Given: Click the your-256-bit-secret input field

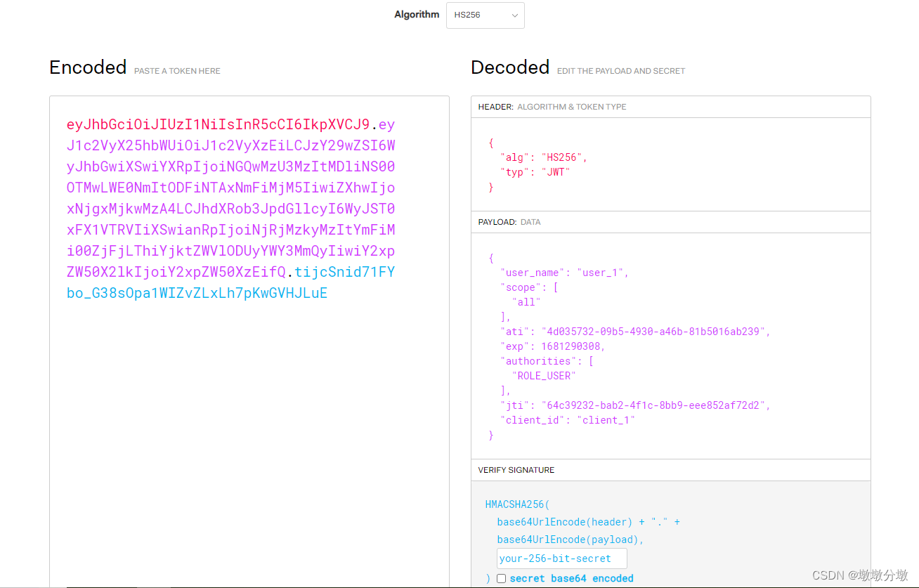Looking at the screenshot, I should pyautogui.click(x=561, y=558).
